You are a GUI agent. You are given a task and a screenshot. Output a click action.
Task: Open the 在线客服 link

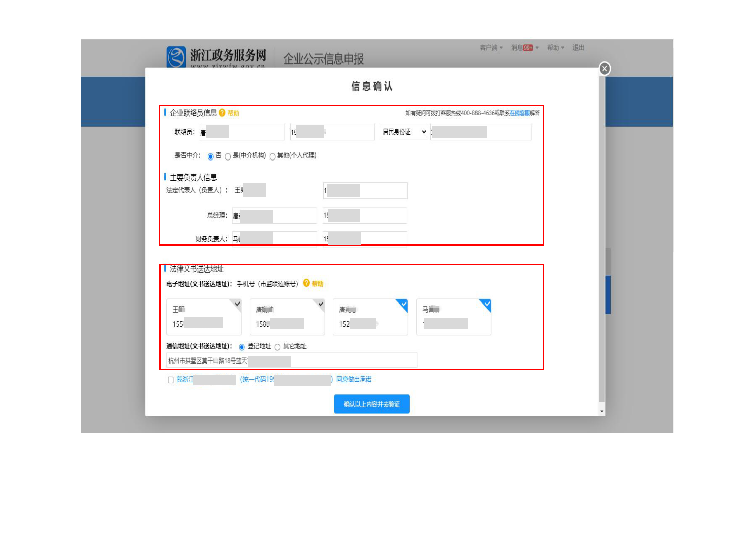pyautogui.click(x=519, y=113)
